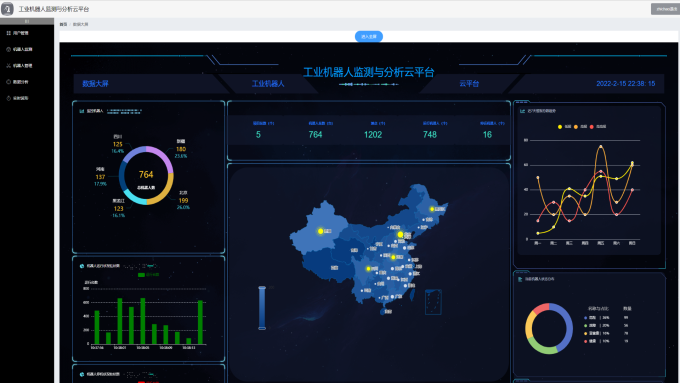The height and width of the screenshot is (383, 680).
Task: Toggle the yellow legend entry in the status donut
Action: (597, 333)
